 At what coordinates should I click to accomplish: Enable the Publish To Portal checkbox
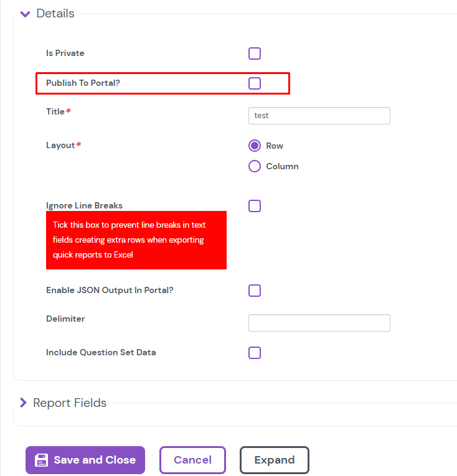tap(255, 83)
